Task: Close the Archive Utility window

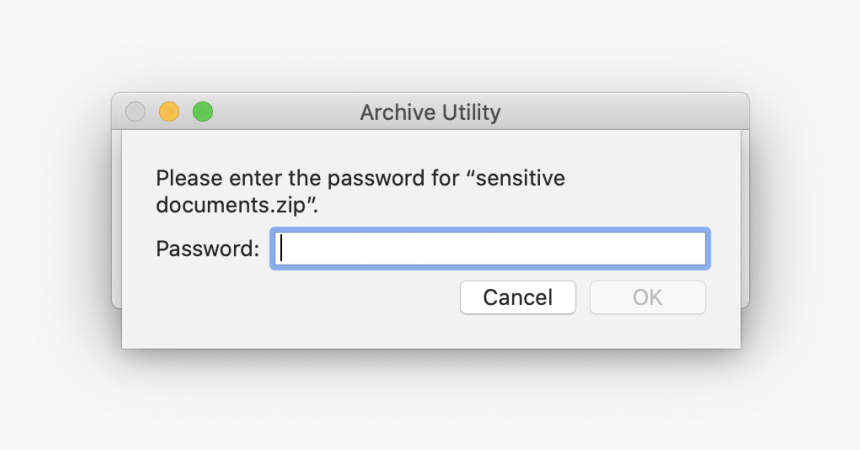Action: pyautogui.click(x=135, y=112)
